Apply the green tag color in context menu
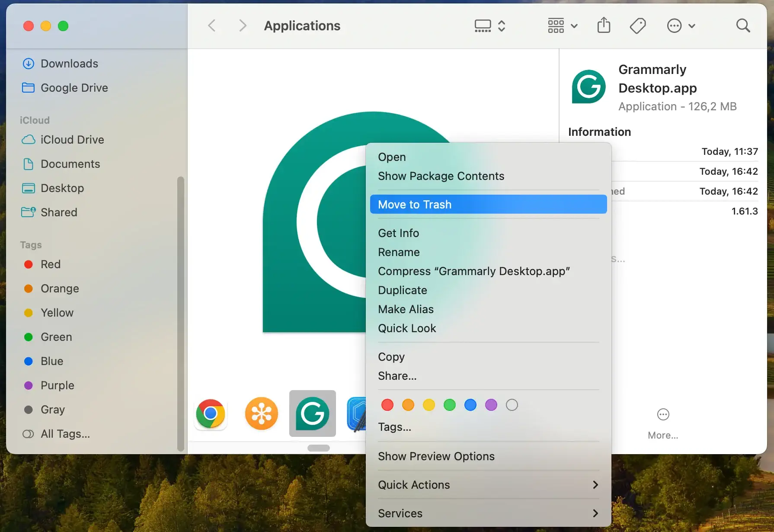This screenshot has width=774, height=532. click(450, 405)
